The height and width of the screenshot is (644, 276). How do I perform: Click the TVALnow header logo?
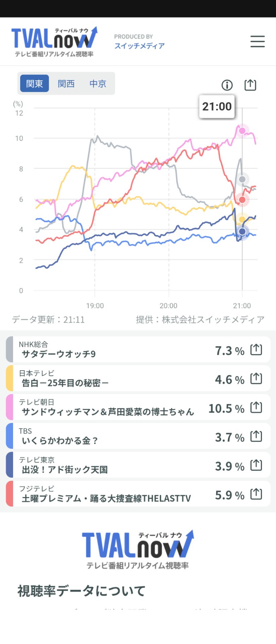click(x=54, y=42)
